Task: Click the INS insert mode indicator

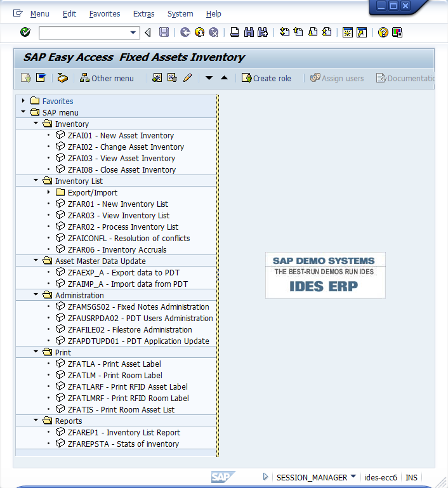Action: click(411, 477)
